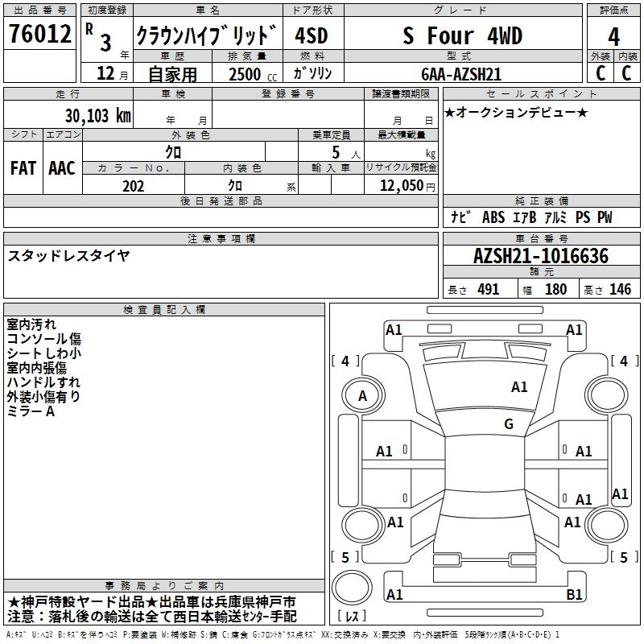This screenshot has height=644, width=644.
Task: Click the grade S Four 4WD
Action: pyautogui.click(x=462, y=36)
